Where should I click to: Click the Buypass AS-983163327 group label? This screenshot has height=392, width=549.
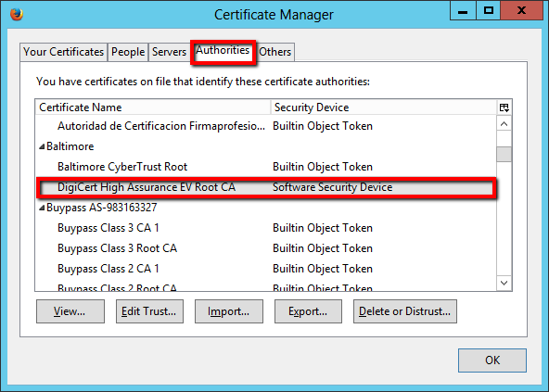coord(101,208)
